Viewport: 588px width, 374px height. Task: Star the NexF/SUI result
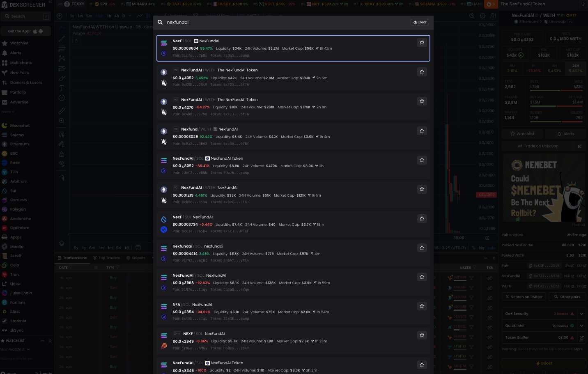[422, 218]
